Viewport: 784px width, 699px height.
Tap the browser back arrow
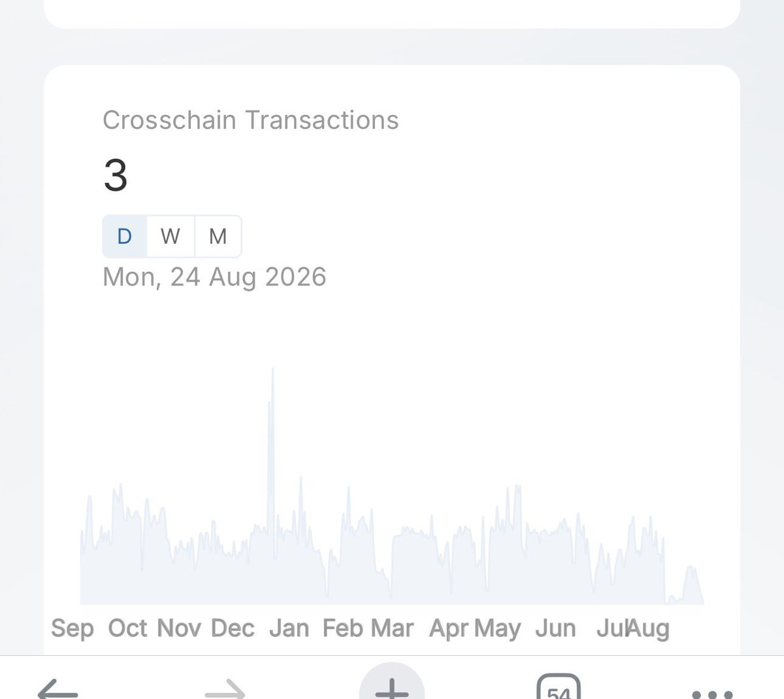(57, 688)
